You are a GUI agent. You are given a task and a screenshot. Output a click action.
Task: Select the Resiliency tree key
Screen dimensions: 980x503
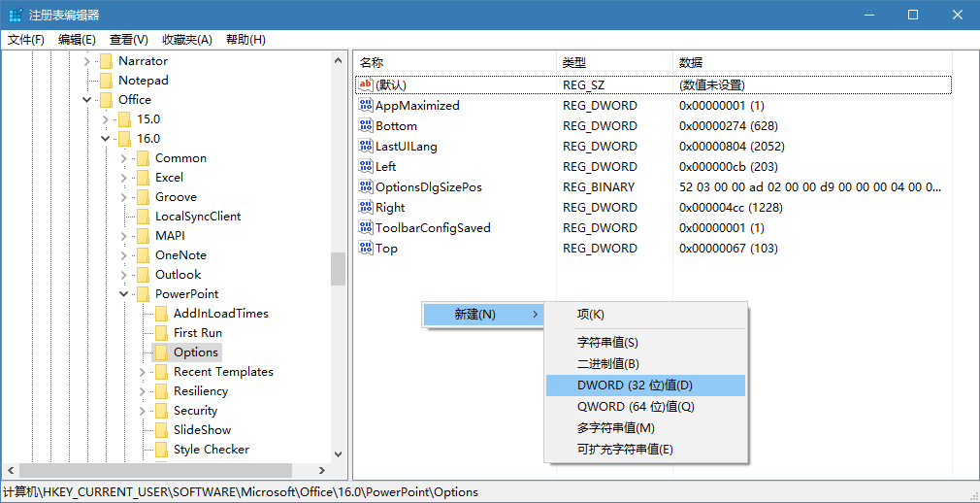[x=201, y=391]
